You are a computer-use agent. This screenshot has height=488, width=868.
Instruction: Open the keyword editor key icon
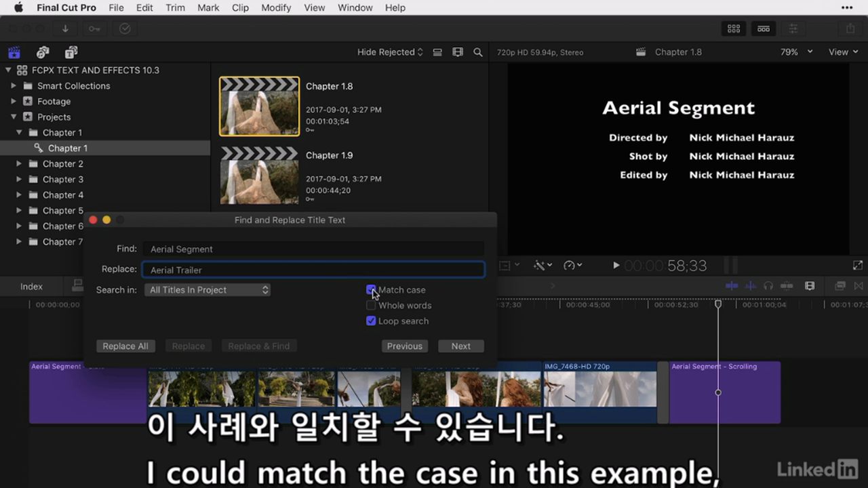(94, 28)
